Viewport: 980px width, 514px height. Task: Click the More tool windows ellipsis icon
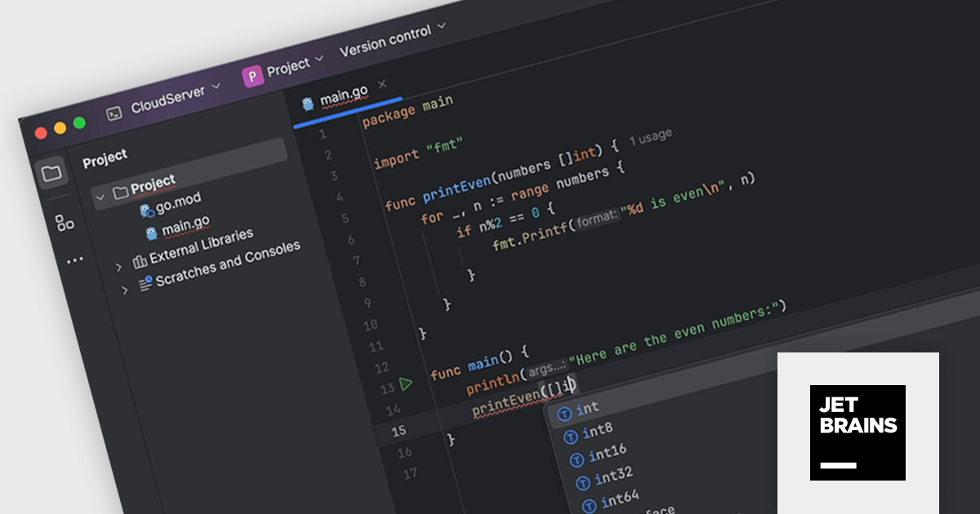coord(74,259)
